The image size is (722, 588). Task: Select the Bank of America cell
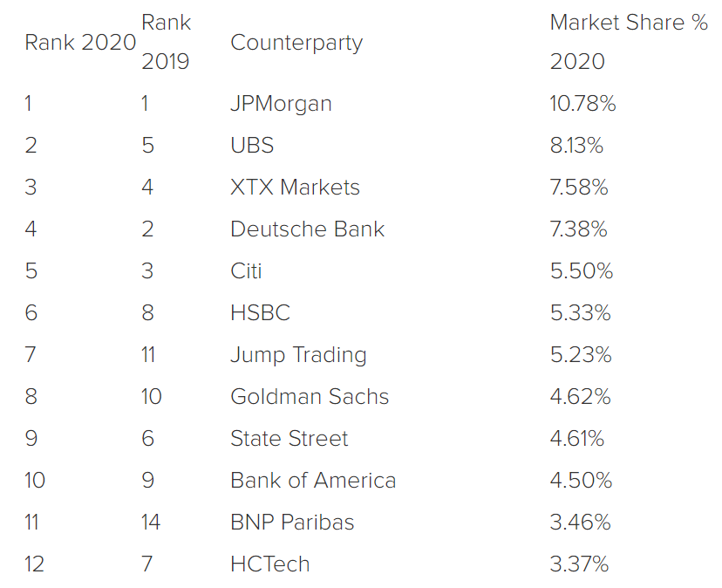coord(313,481)
